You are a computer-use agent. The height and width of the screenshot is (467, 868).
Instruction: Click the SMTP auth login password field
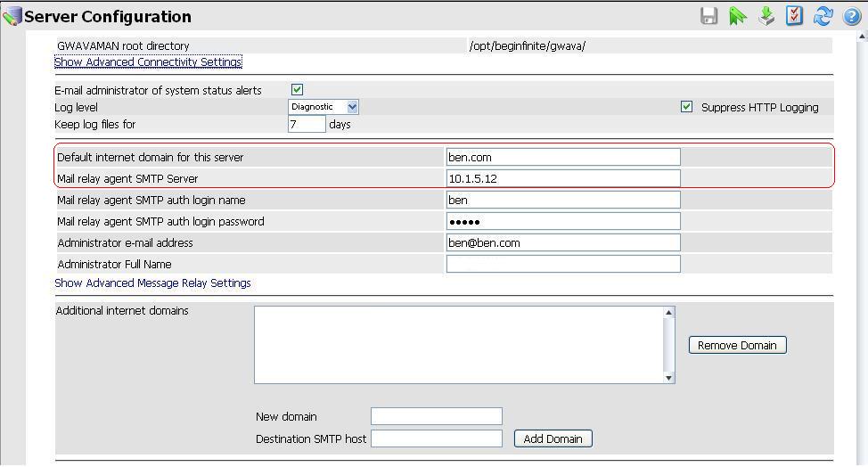tap(563, 221)
